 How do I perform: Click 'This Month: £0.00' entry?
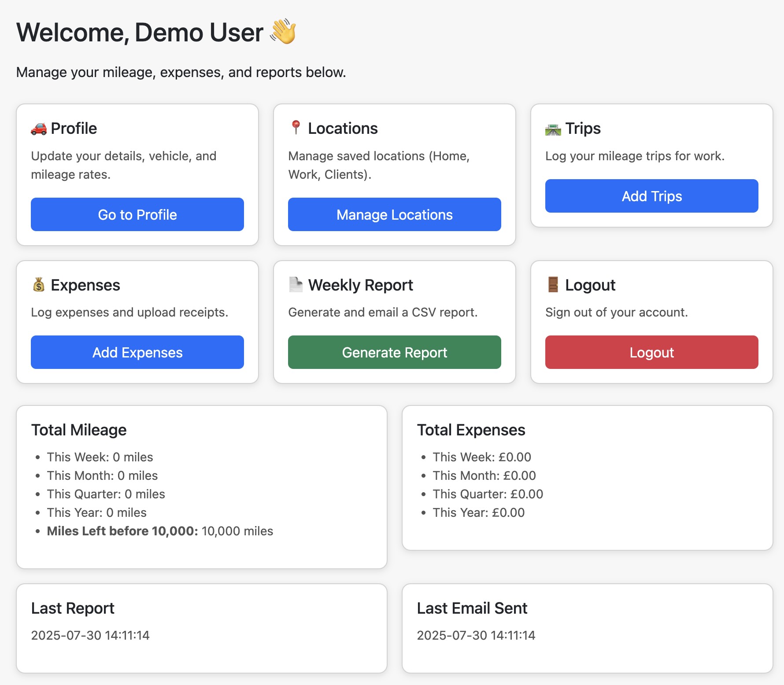(484, 475)
